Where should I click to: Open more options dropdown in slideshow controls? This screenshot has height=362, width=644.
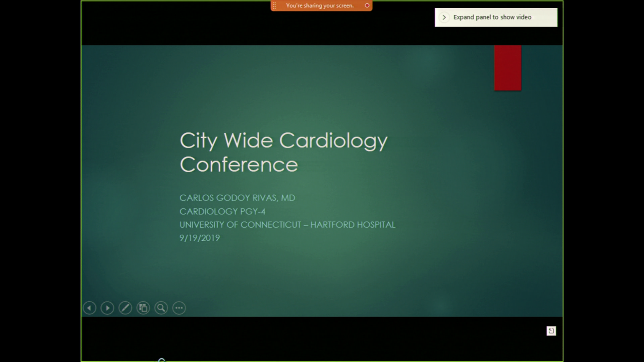point(179,308)
